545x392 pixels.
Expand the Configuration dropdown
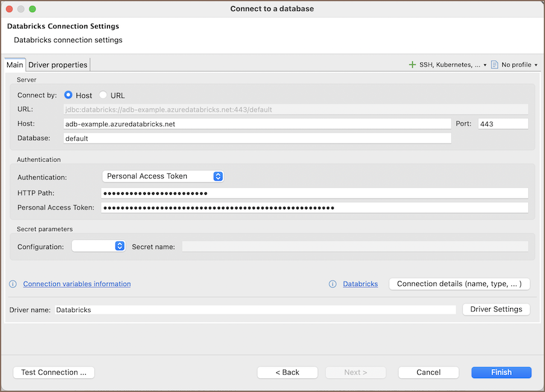click(x=98, y=246)
